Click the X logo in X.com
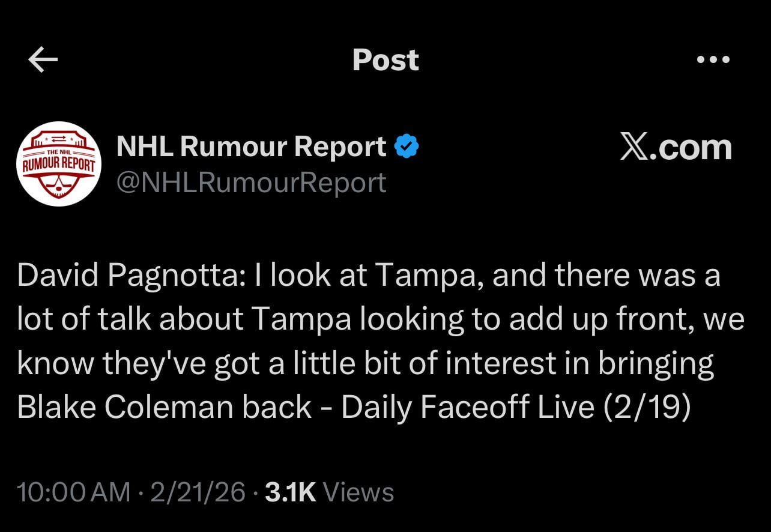The width and height of the screenshot is (771, 532). (637, 148)
